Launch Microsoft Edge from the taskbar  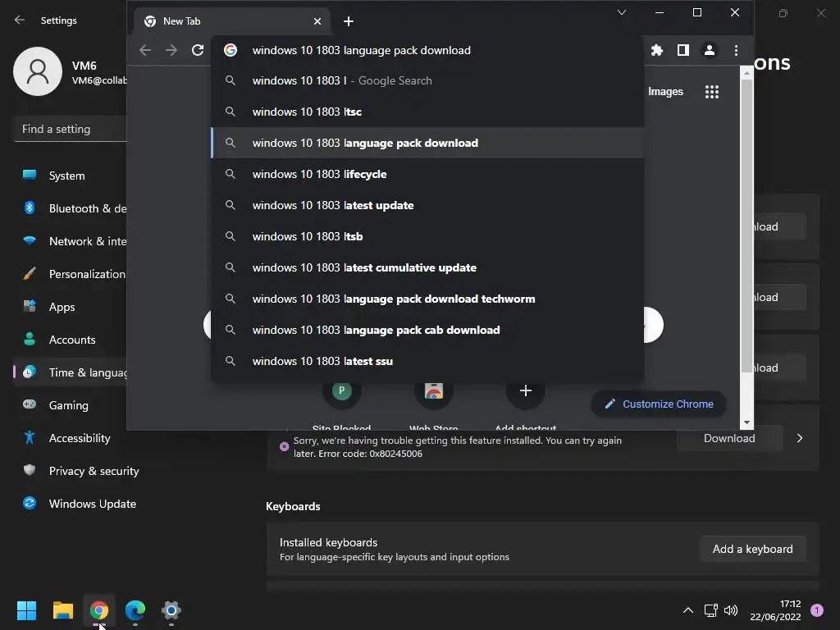[135, 610]
